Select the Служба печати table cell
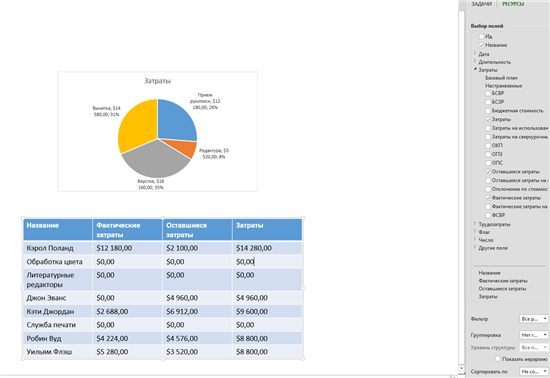This screenshot has width=550, height=378. click(58, 325)
